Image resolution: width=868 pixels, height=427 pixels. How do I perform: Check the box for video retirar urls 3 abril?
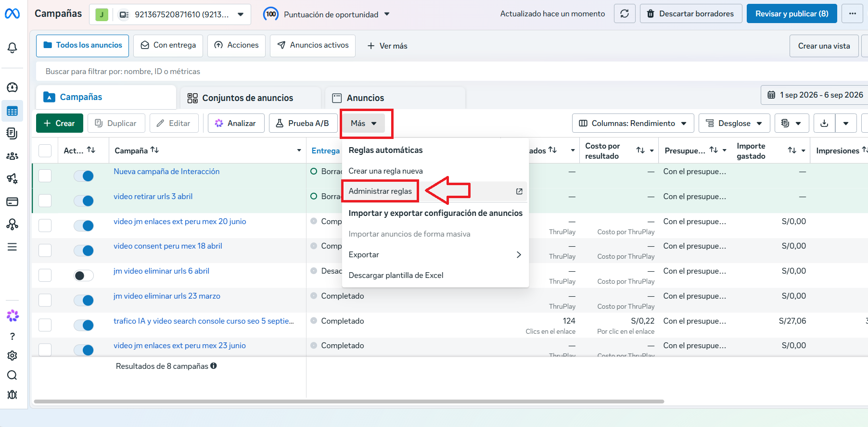(x=45, y=201)
